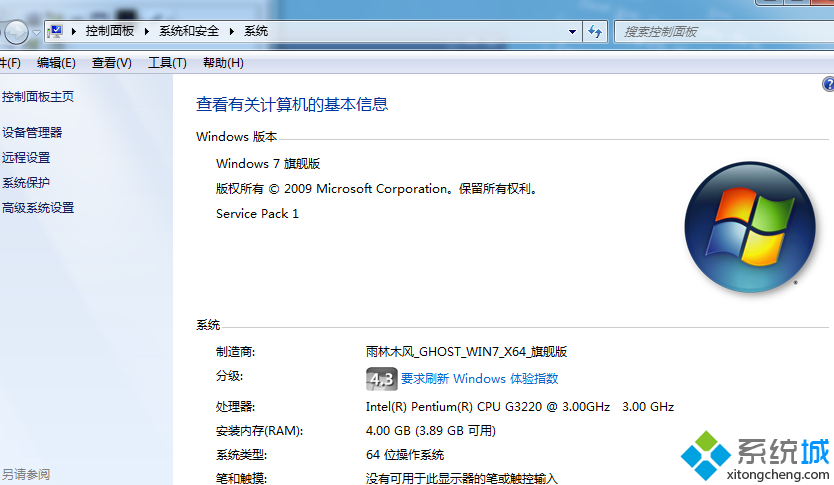Image resolution: width=834 pixels, height=485 pixels.
Task: Open recent pages dropdown next to nav buttons
Action: coord(37,32)
